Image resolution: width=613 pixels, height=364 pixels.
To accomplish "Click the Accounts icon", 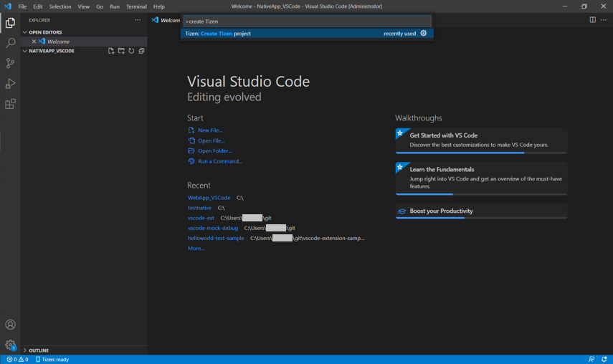I will coord(10,325).
